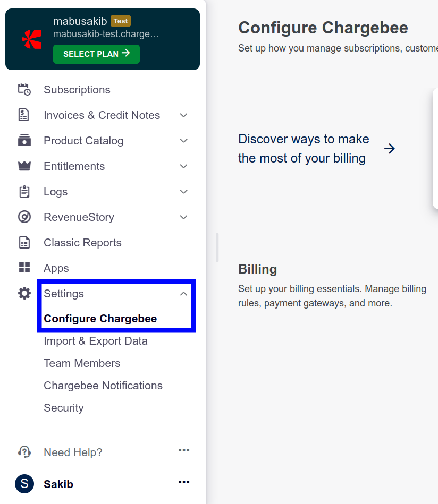Click the Product Catalog box icon

24,141
